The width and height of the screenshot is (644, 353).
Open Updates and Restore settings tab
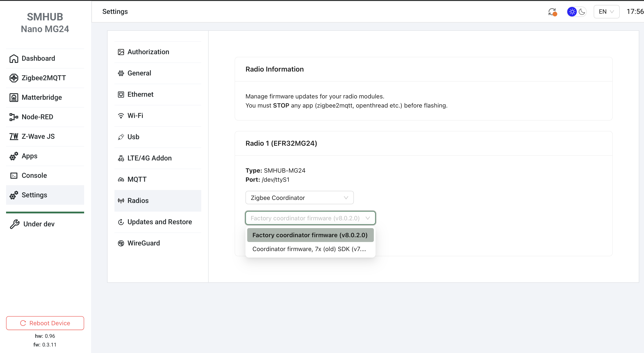(x=158, y=222)
